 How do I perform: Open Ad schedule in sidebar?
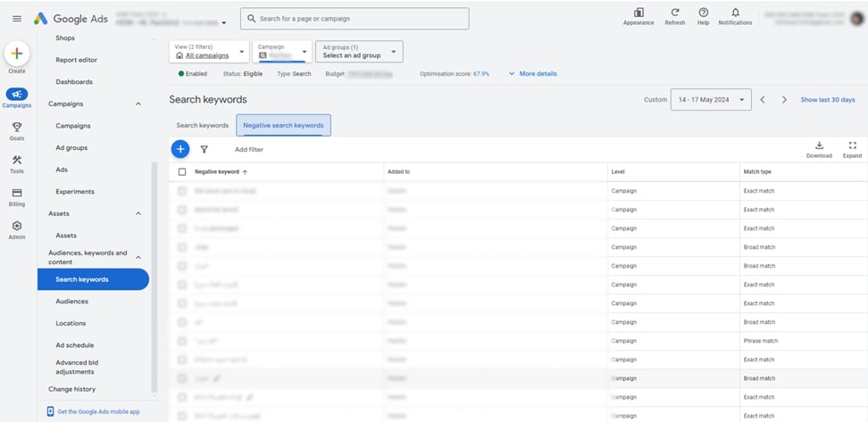point(75,345)
